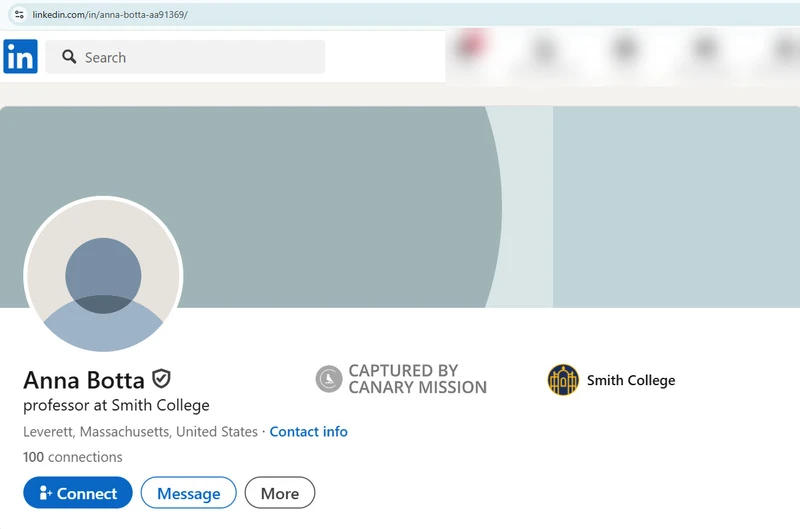
Task: Click the add-person icon in Connect
Action: [45, 493]
